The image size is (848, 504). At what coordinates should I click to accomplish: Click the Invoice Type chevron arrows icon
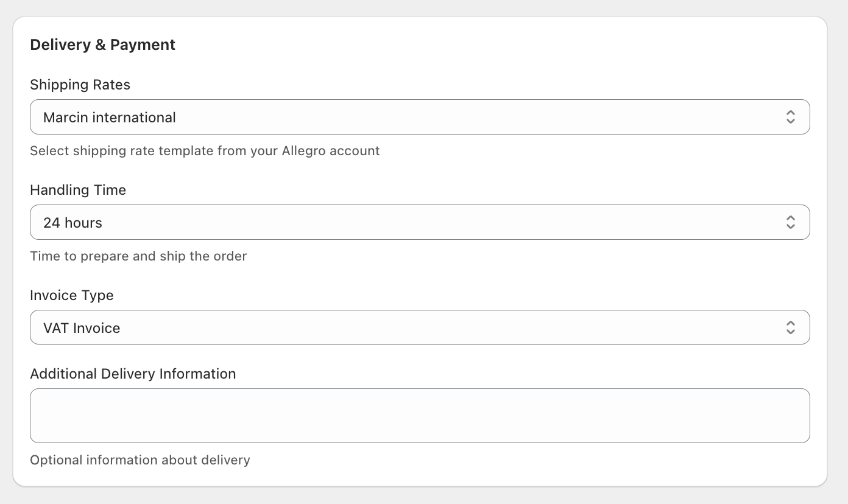tap(790, 327)
